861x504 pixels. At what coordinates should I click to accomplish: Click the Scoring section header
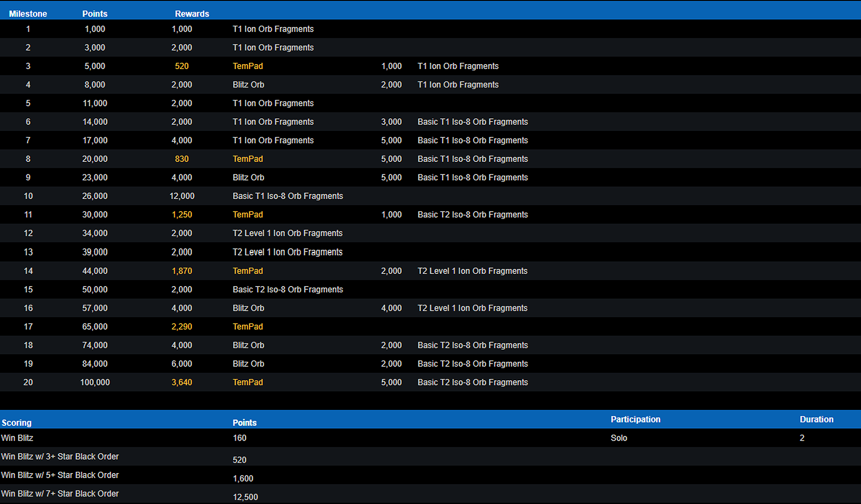(x=17, y=423)
